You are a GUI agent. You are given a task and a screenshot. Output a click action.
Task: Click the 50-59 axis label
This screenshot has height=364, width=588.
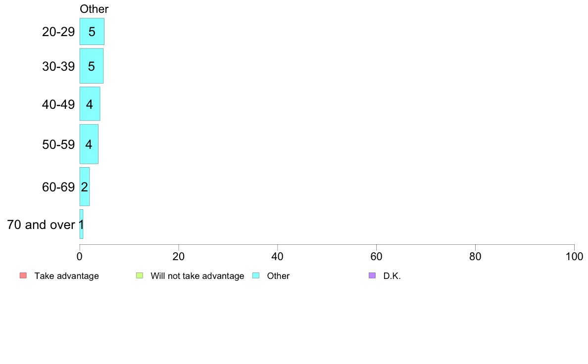click(58, 144)
